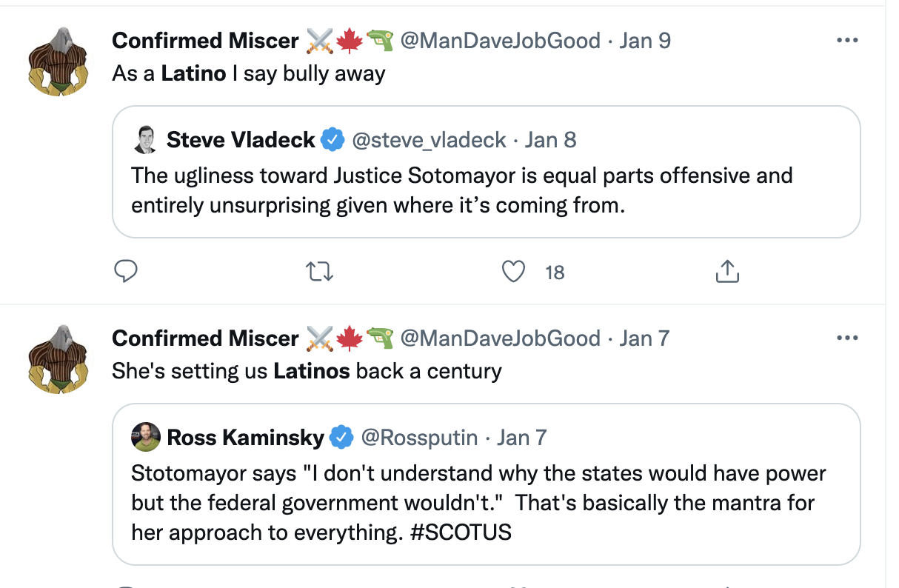Open the more options menu on the Jan 7 tweet
Image resolution: width=899 pixels, height=588 pixels.
(x=846, y=338)
